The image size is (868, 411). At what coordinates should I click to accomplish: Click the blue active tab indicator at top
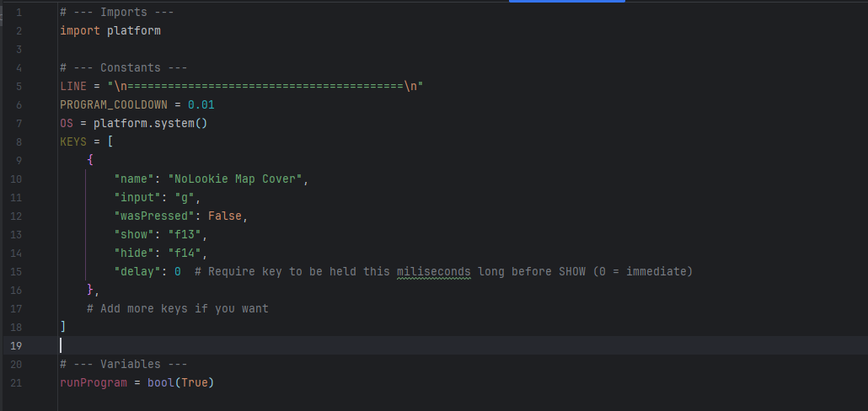[566, 2]
